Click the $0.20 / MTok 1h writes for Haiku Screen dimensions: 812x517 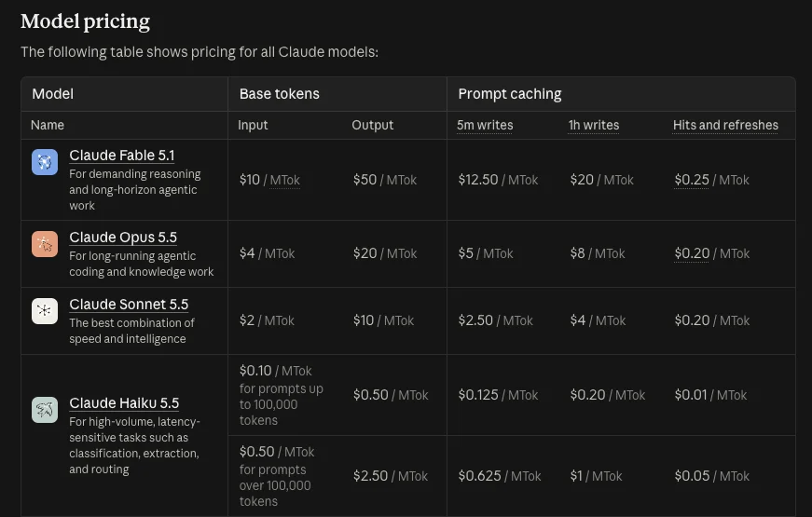click(x=608, y=395)
